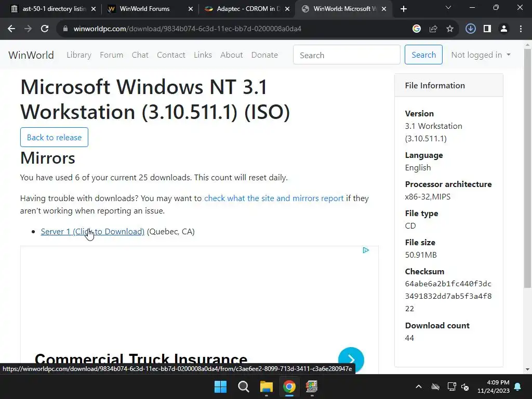Open the Contact nav link
The image size is (532, 399).
[x=171, y=55]
